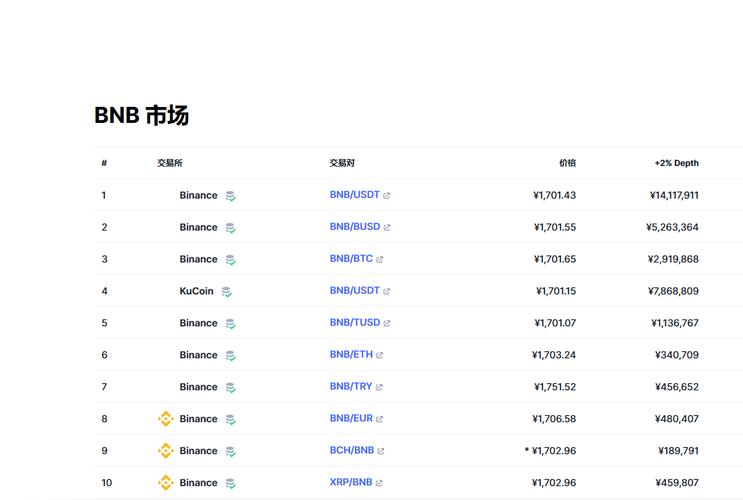Click the verified reserves icon in row 6
Screen dimensions: 743x500
(230, 355)
